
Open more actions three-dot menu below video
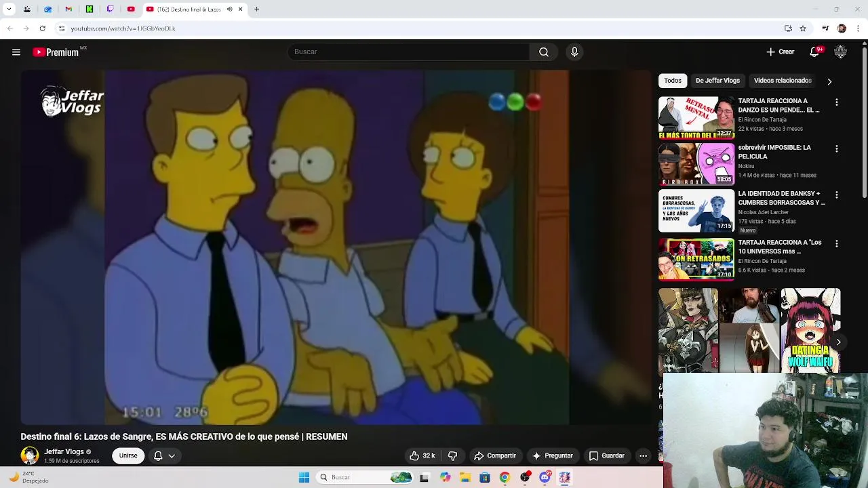643,456
